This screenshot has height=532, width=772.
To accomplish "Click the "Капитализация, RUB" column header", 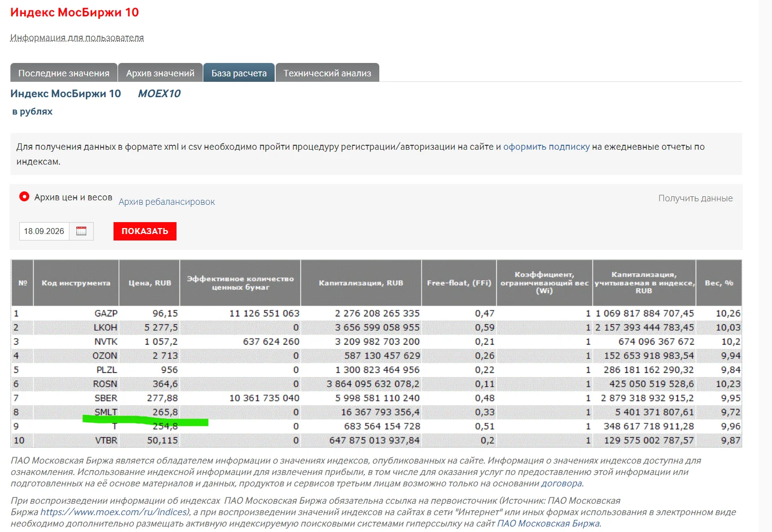I will tap(361, 283).
